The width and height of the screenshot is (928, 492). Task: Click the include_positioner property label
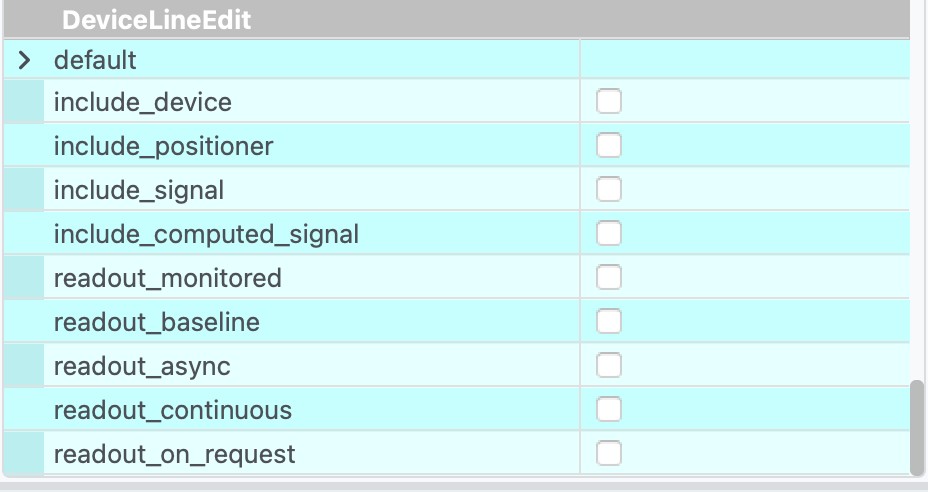(x=163, y=146)
